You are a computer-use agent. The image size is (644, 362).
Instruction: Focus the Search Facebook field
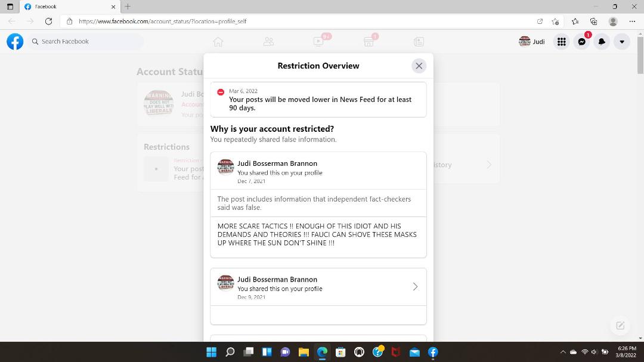coord(86,42)
